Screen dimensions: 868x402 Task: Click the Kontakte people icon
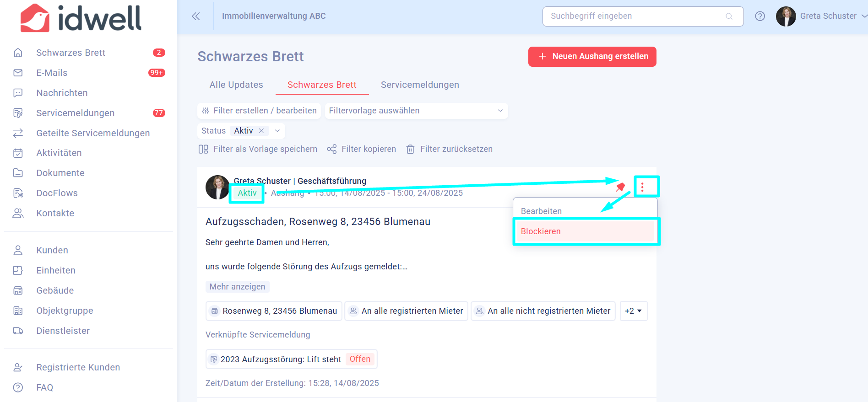pos(18,213)
